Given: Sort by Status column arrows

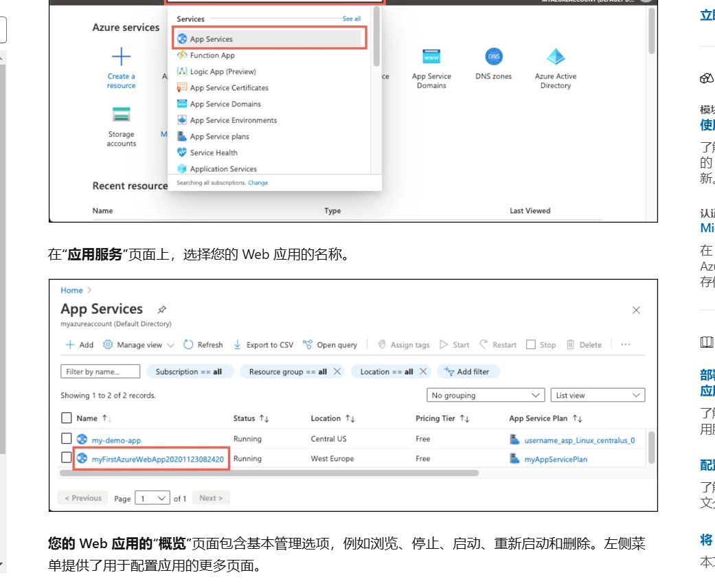Looking at the screenshot, I should [x=264, y=418].
